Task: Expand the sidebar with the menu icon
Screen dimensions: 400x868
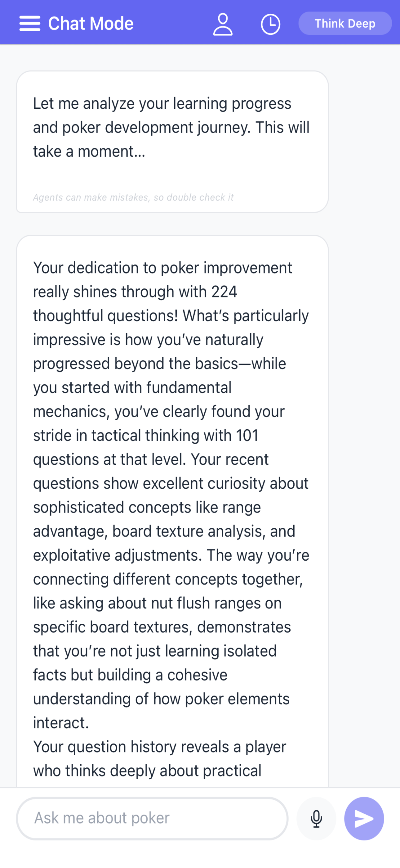Action: (30, 24)
